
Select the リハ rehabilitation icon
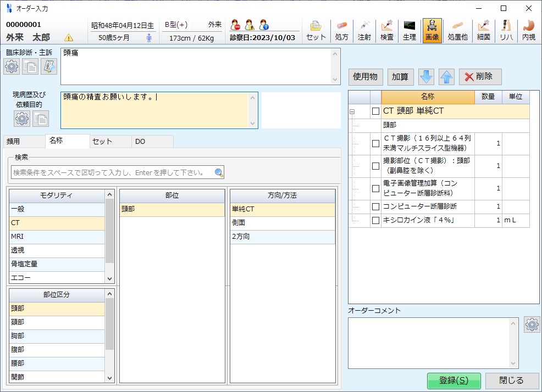pyautogui.click(x=506, y=31)
